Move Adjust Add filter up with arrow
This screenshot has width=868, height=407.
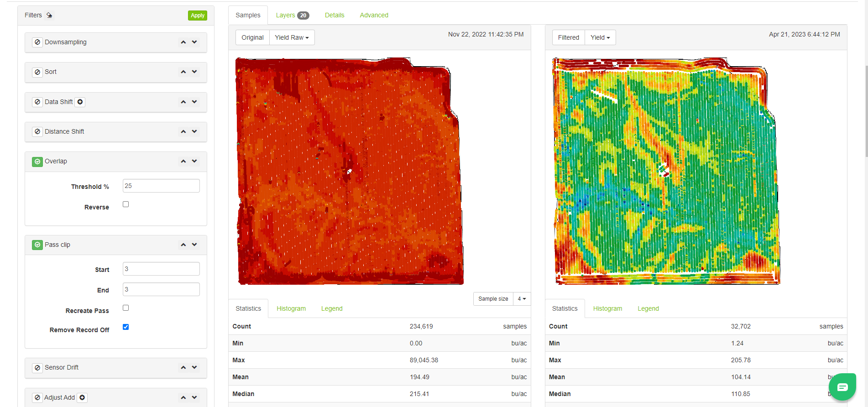point(183,397)
